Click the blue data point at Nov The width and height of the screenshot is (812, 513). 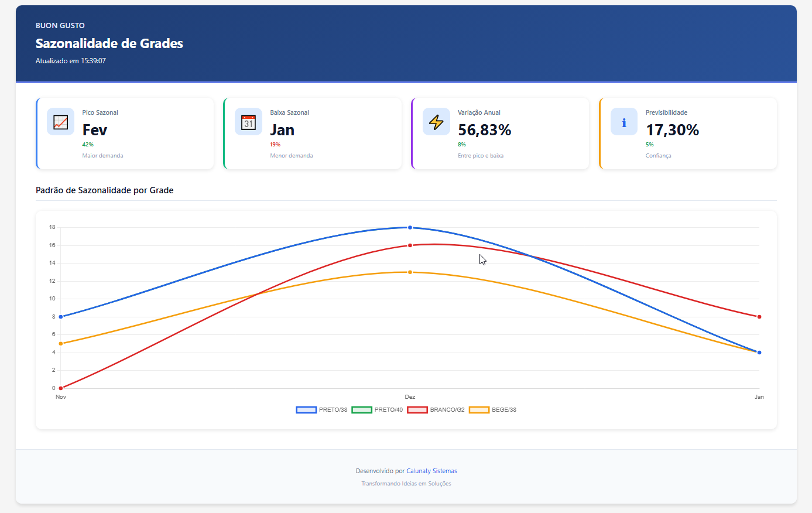(x=61, y=317)
